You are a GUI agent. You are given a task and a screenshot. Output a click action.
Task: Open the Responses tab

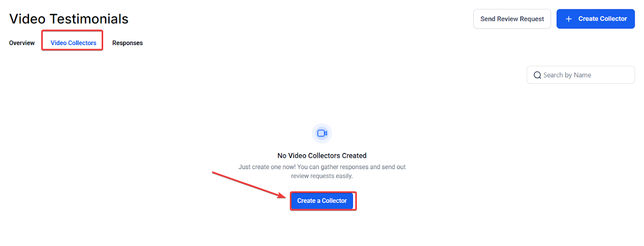(128, 43)
